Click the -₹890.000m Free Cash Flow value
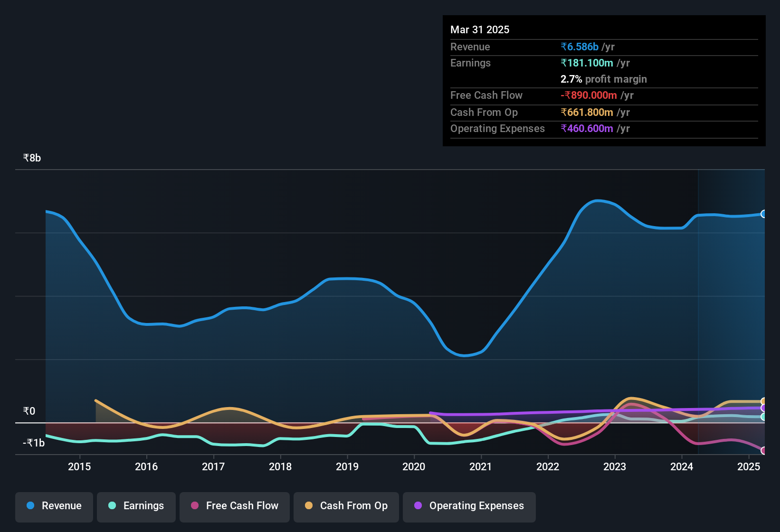Screen dimensions: 780x532 coord(589,95)
